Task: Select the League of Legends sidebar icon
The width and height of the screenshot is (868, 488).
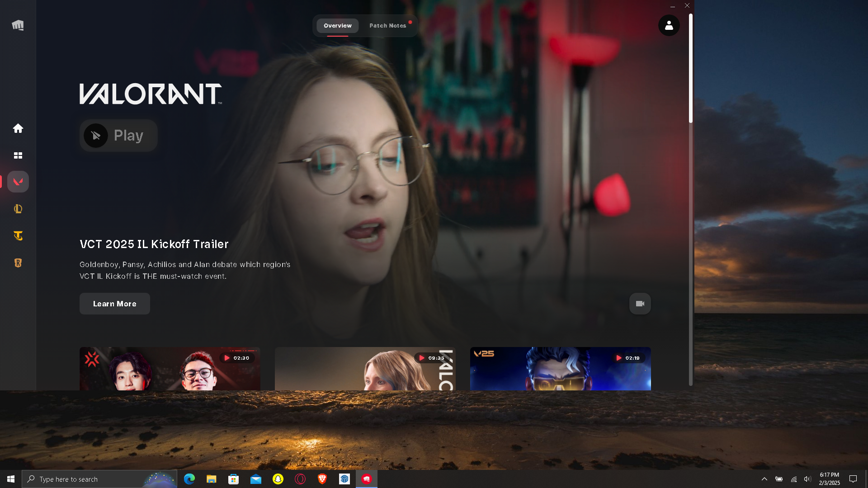Action: tap(18, 209)
